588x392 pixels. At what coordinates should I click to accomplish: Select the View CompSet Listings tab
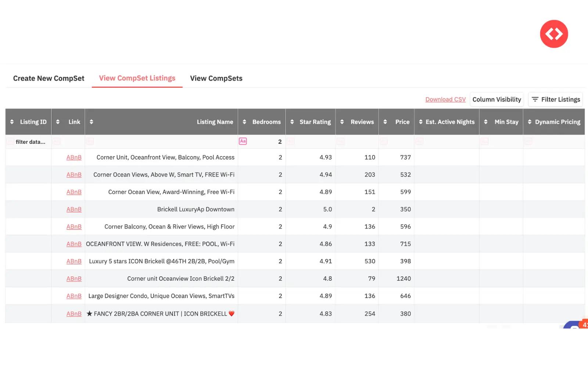coord(137,78)
